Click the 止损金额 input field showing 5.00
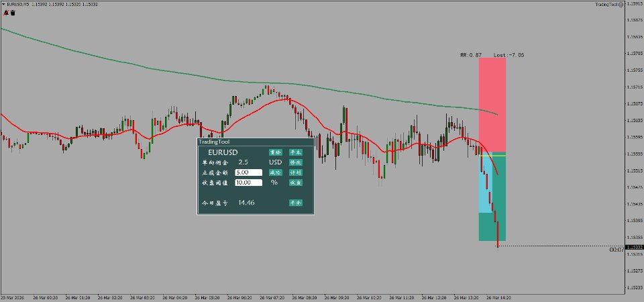 click(x=248, y=172)
